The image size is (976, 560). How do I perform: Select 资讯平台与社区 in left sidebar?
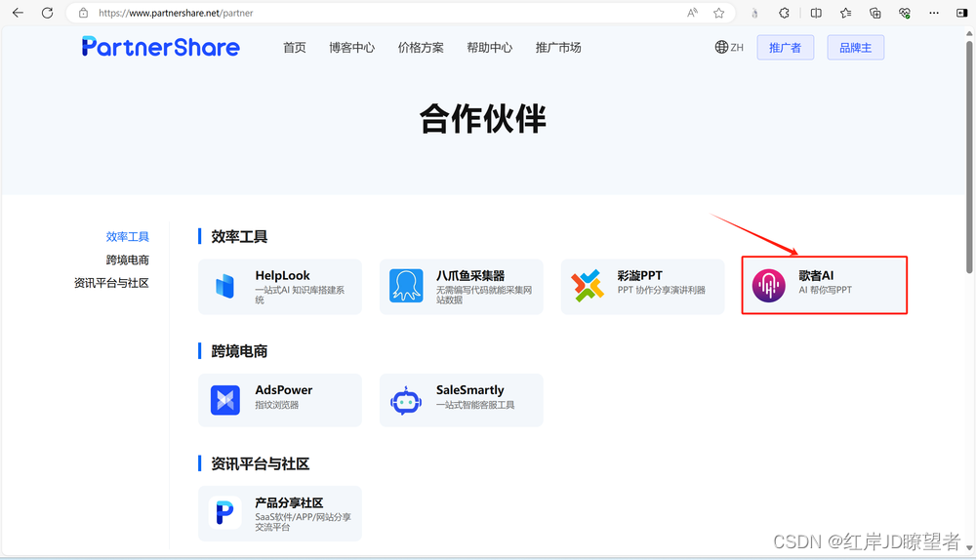(x=111, y=283)
